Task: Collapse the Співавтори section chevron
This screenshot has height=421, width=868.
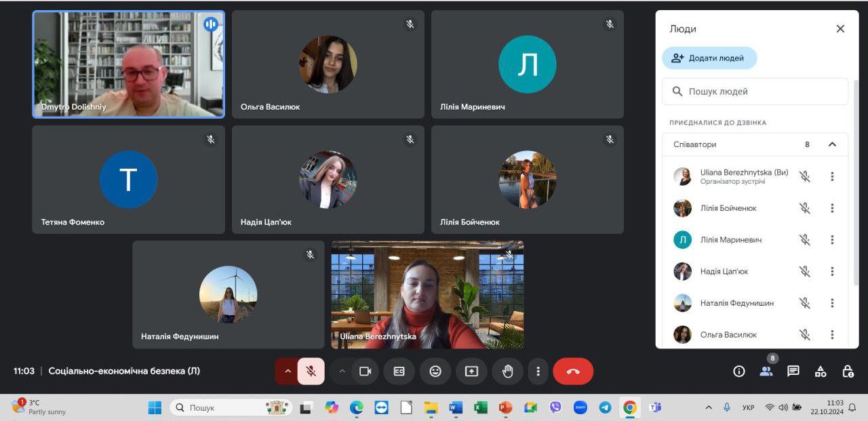Action: pyautogui.click(x=832, y=144)
